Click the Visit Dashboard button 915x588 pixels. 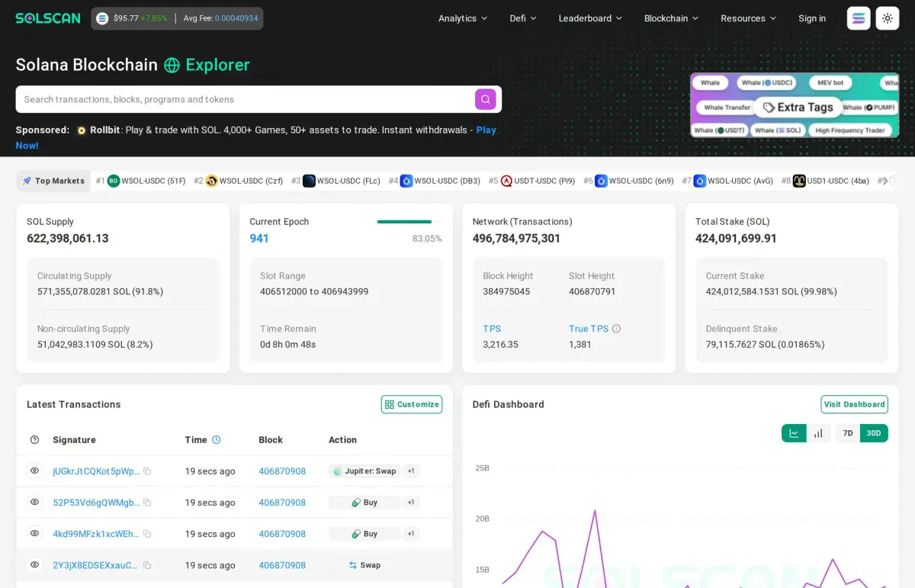click(x=854, y=404)
